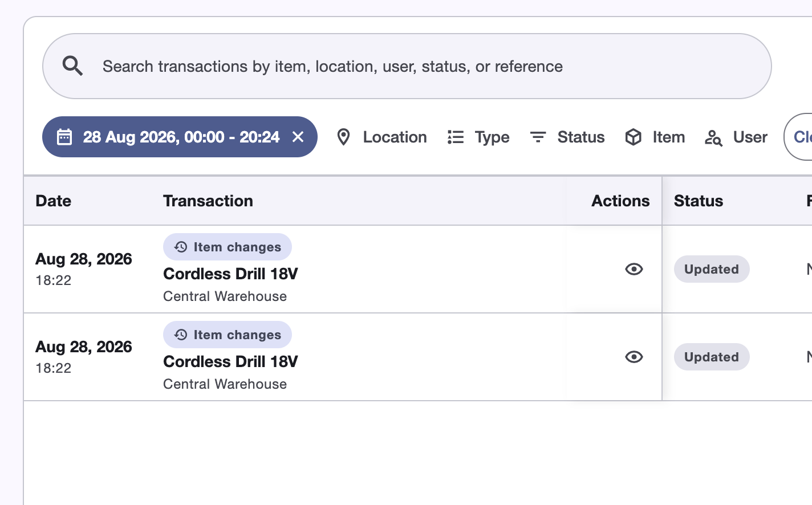812x505 pixels.
Task: Focus the search transactions input field
Action: [407, 66]
